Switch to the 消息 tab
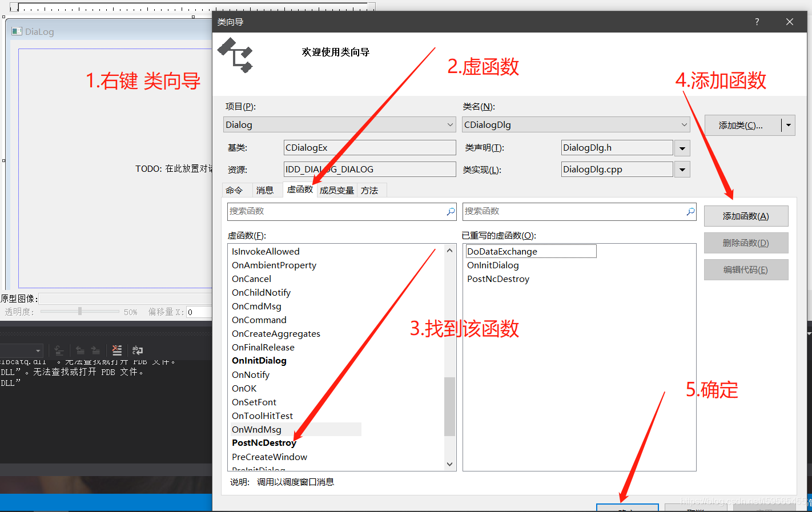This screenshot has height=512, width=812. (265, 190)
